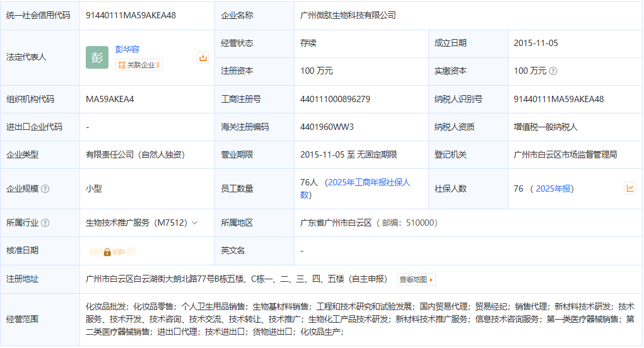Screen dimensions: 644x348
Task: Click the green 彭 avatar thumbnail
Action: (x=97, y=57)
